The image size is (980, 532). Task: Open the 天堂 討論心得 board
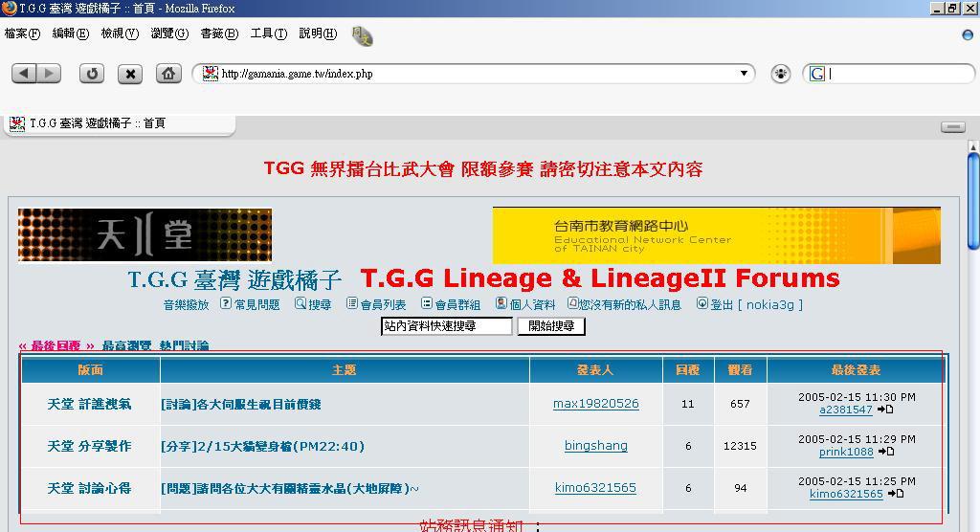pyautogui.click(x=89, y=488)
